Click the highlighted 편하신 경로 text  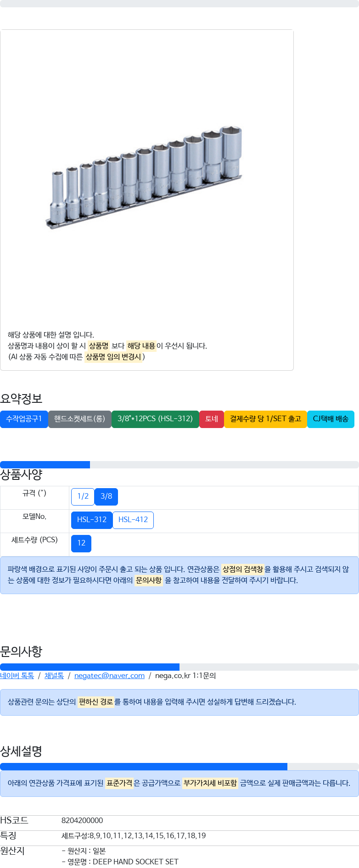[x=95, y=702]
